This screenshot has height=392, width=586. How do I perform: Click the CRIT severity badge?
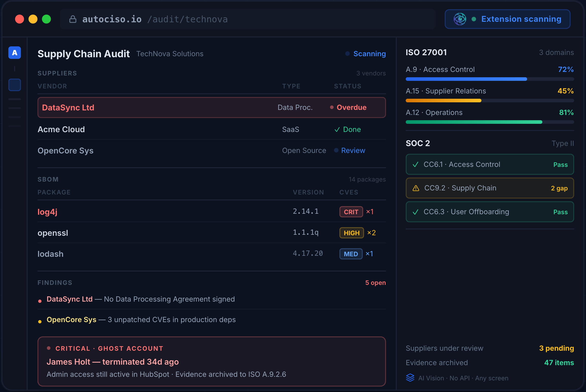351,212
